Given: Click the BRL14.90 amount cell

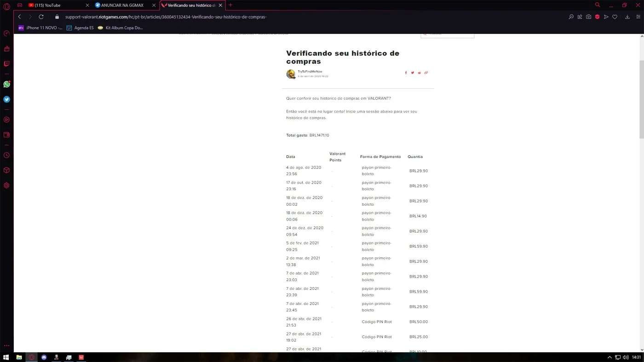Looking at the screenshot, I should click(x=418, y=216).
